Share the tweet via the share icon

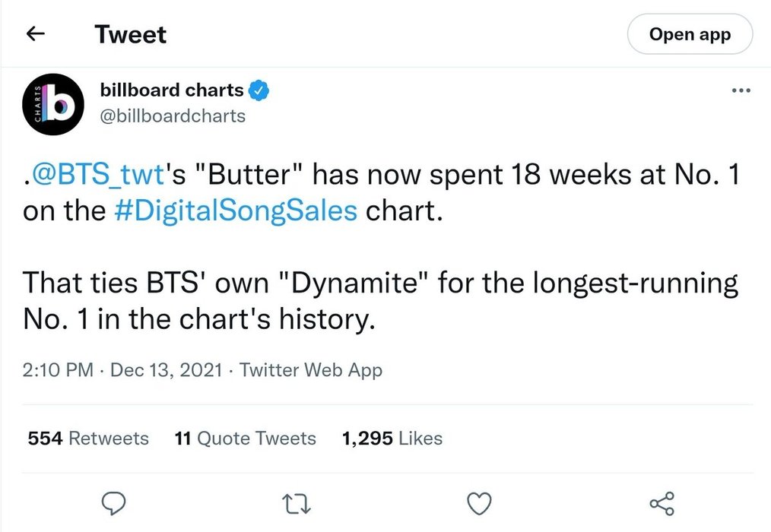(x=662, y=503)
